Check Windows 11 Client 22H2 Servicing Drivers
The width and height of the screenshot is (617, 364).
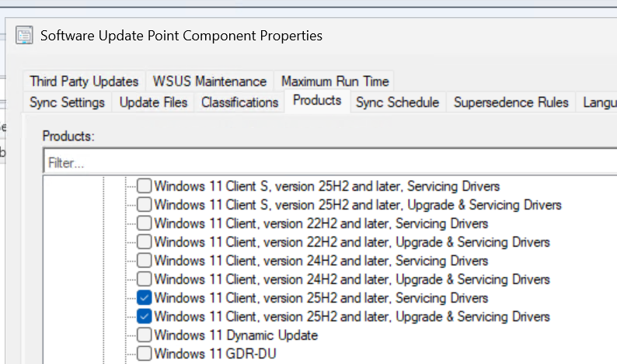[x=145, y=224]
